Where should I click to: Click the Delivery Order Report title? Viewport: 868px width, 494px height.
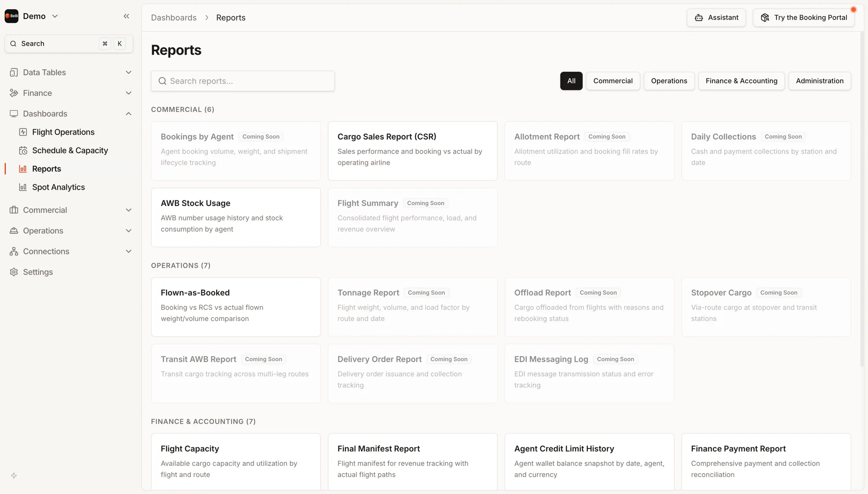click(379, 360)
